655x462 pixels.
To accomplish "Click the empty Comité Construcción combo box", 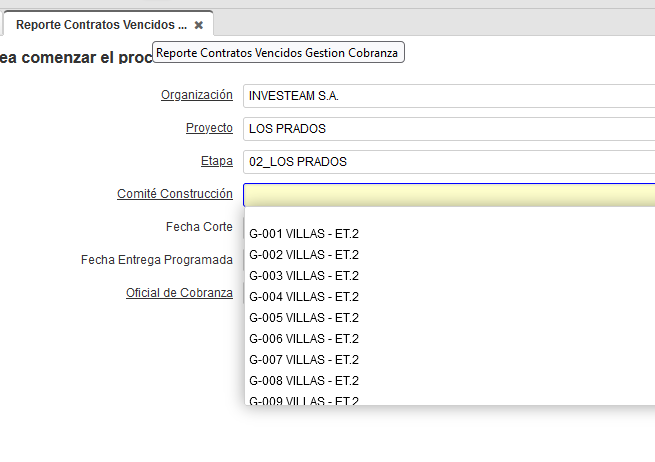I will [448, 195].
